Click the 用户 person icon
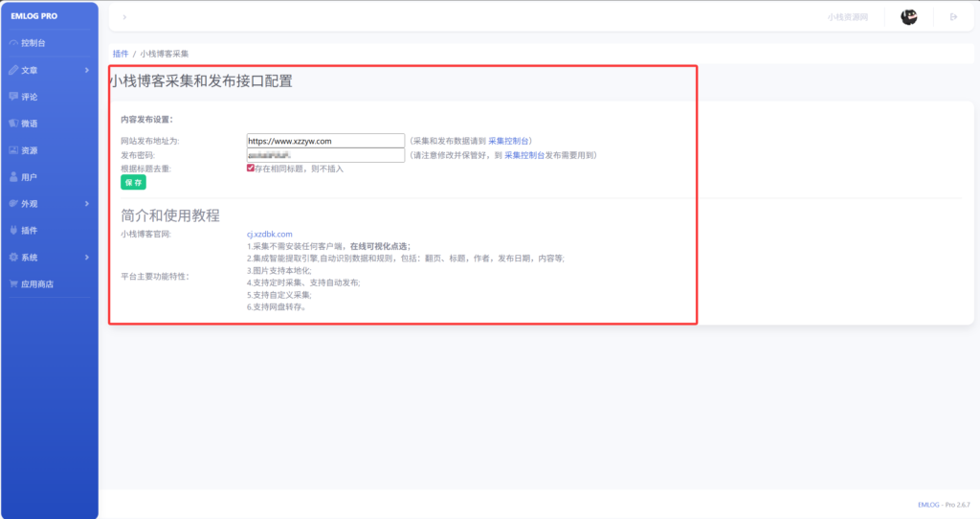The height and width of the screenshot is (519, 980). pos(13,177)
